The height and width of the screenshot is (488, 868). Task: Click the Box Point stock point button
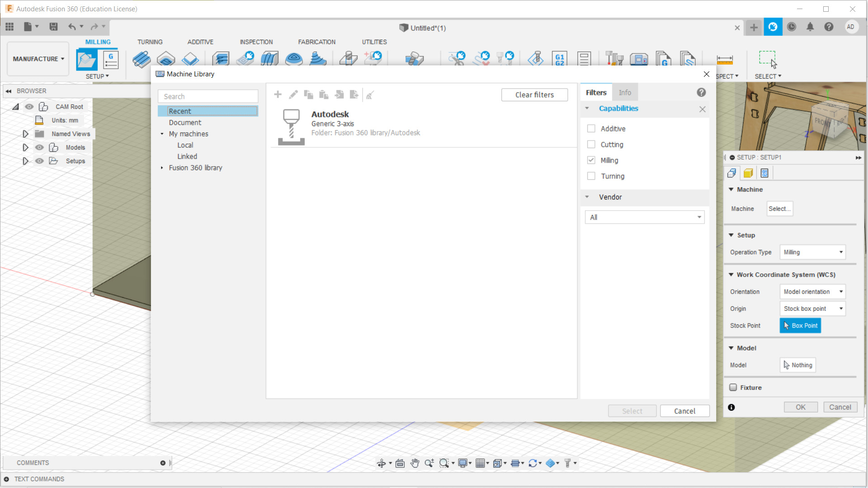pyautogui.click(x=800, y=326)
